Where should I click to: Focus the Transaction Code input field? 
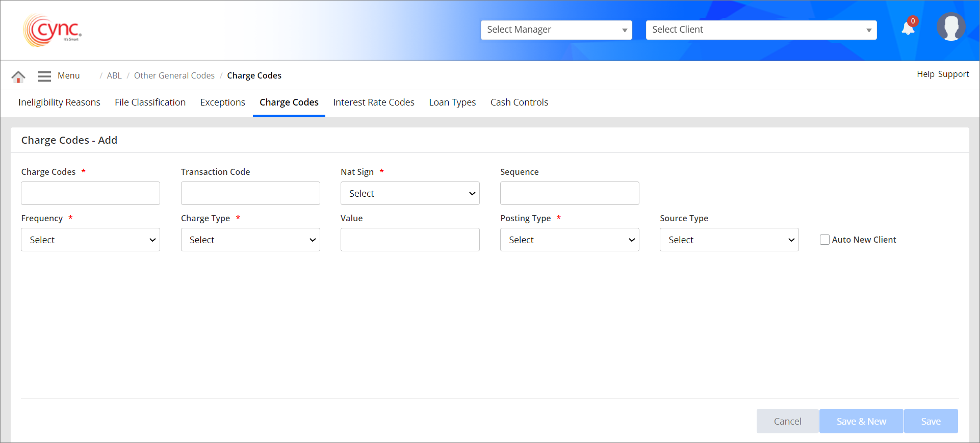250,194
